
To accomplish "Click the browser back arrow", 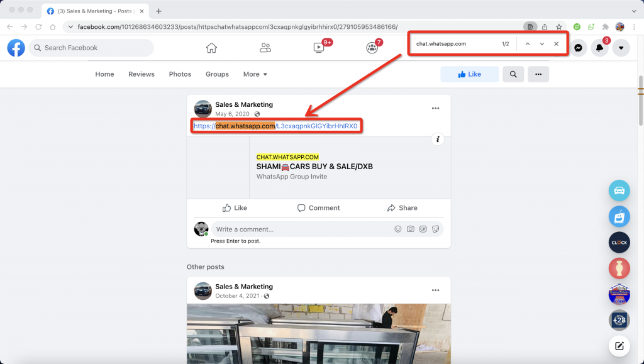I will [10, 27].
